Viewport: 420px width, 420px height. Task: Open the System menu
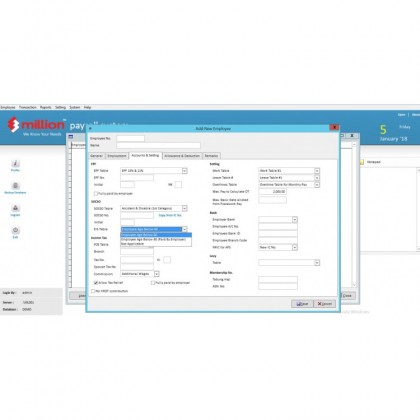tap(75, 107)
